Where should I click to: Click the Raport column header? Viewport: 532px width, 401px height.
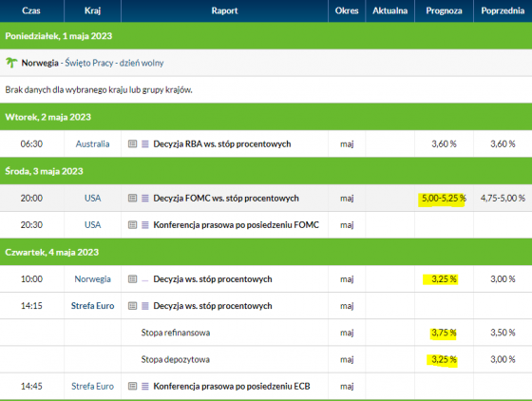coord(224,10)
